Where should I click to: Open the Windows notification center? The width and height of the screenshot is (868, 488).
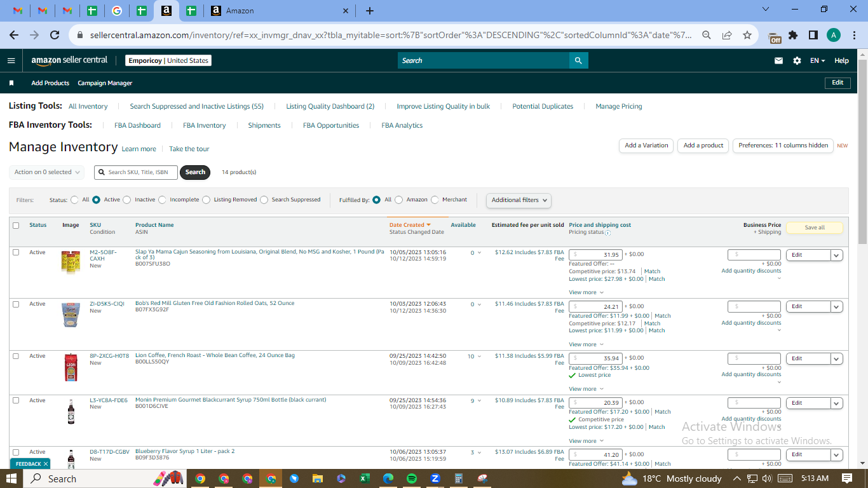[x=847, y=478]
